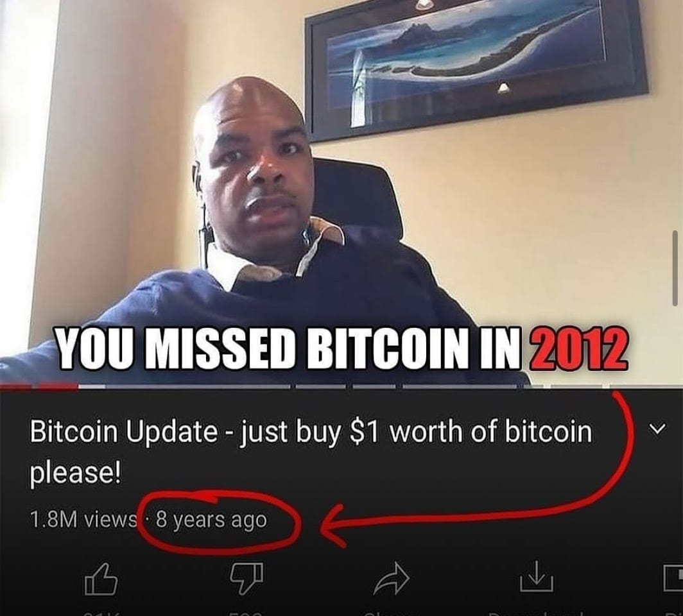Select the '1.8M views' text
This screenshot has width=683, height=616.
point(83,519)
